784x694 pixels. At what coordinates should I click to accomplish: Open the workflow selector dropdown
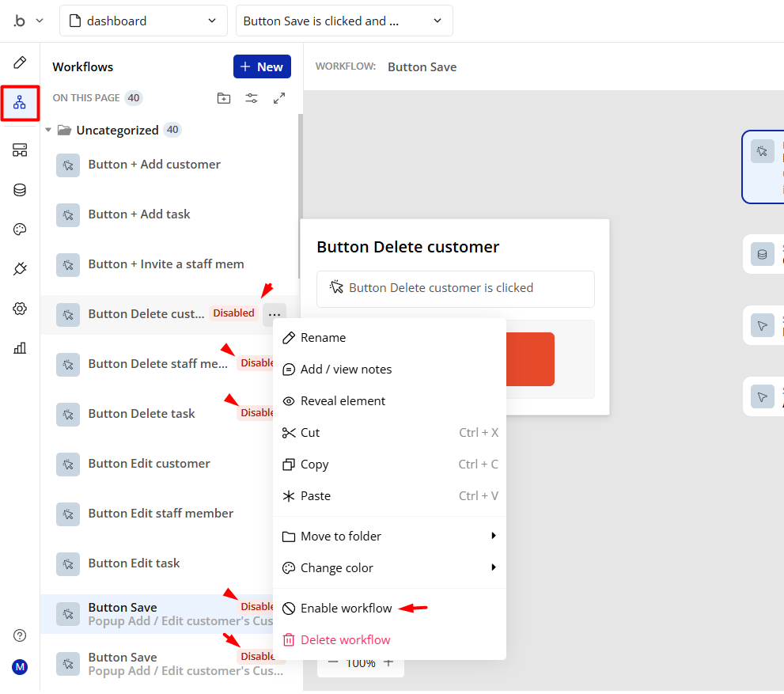[343, 21]
